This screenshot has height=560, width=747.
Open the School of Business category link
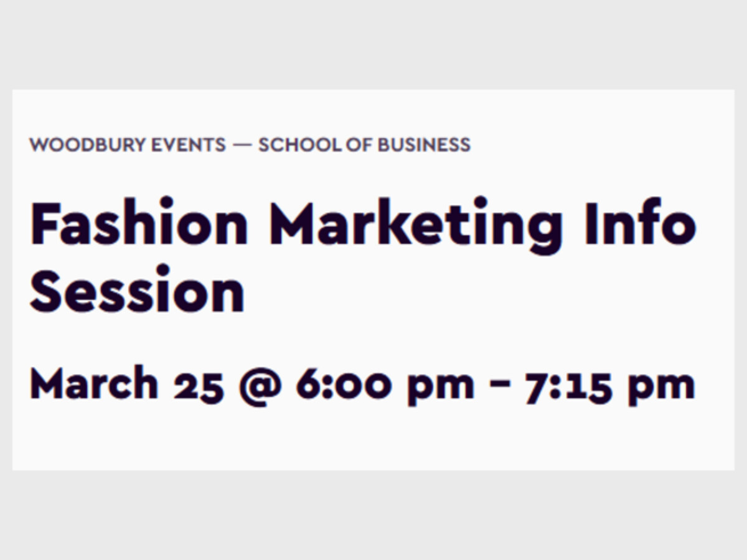[364, 145]
